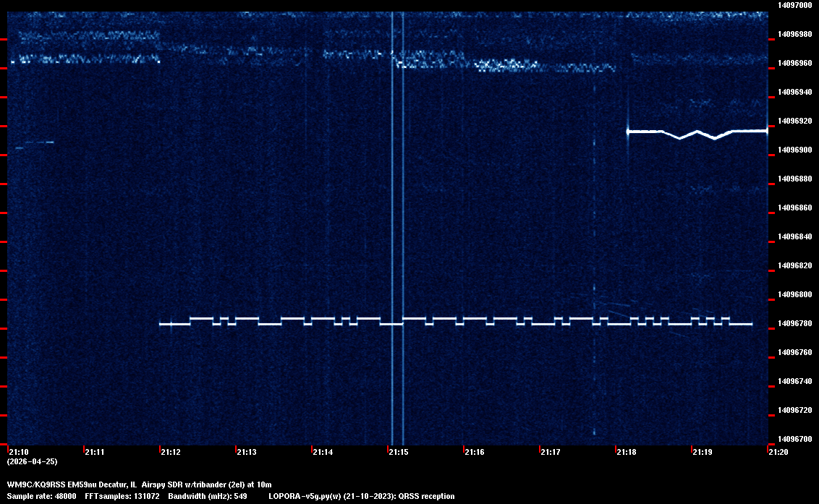The height and width of the screenshot is (504, 819).
Task: Click the 21:10 time label
Action: point(19,452)
